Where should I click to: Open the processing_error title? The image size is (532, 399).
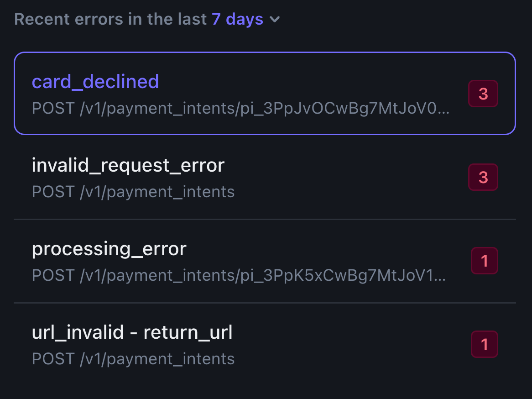(x=109, y=249)
